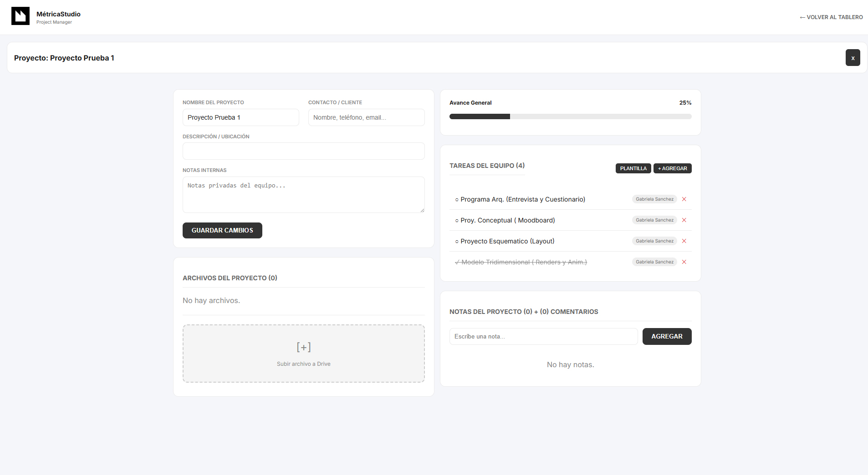This screenshot has width=868, height=475.
Task: Click the [+] upload file icon
Action: pos(303,347)
